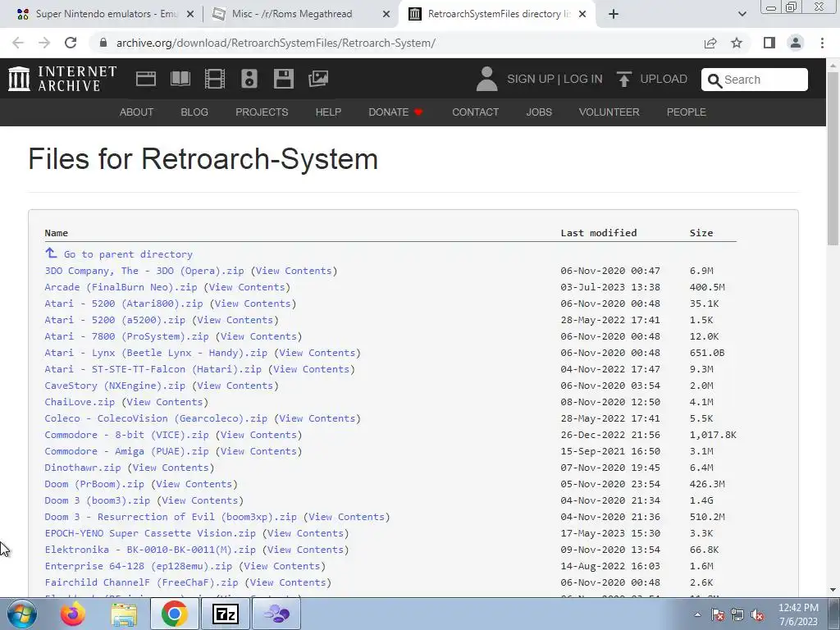Bookmark this page with star icon
The height and width of the screenshot is (630, 840).
point(737,43)
